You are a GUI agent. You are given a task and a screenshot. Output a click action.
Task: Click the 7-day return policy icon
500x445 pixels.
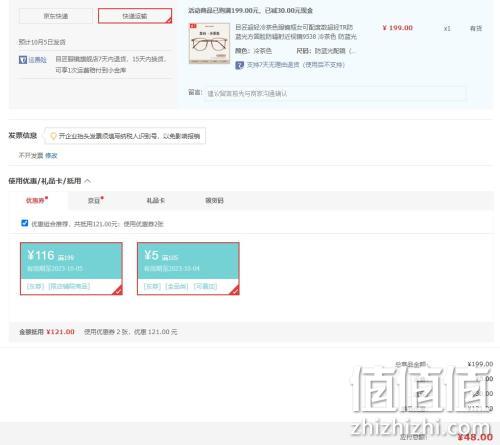[x=239, y=65]
